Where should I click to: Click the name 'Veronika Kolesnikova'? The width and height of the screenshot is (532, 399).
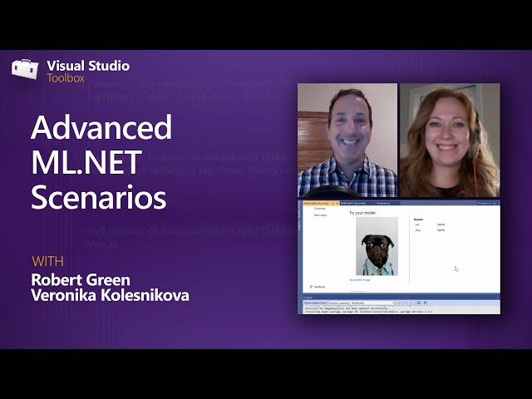click(111, 295)
